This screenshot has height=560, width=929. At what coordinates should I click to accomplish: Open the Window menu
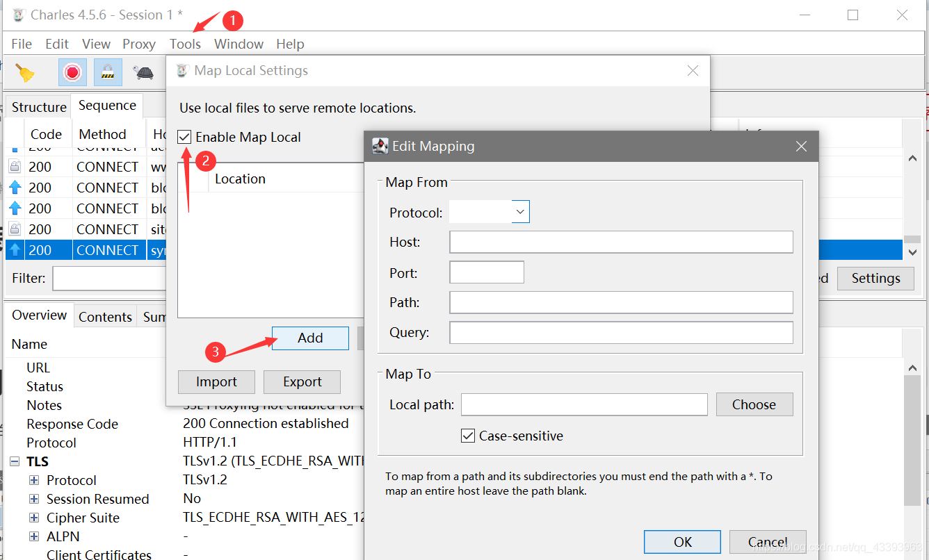click(x=239, y=44)
